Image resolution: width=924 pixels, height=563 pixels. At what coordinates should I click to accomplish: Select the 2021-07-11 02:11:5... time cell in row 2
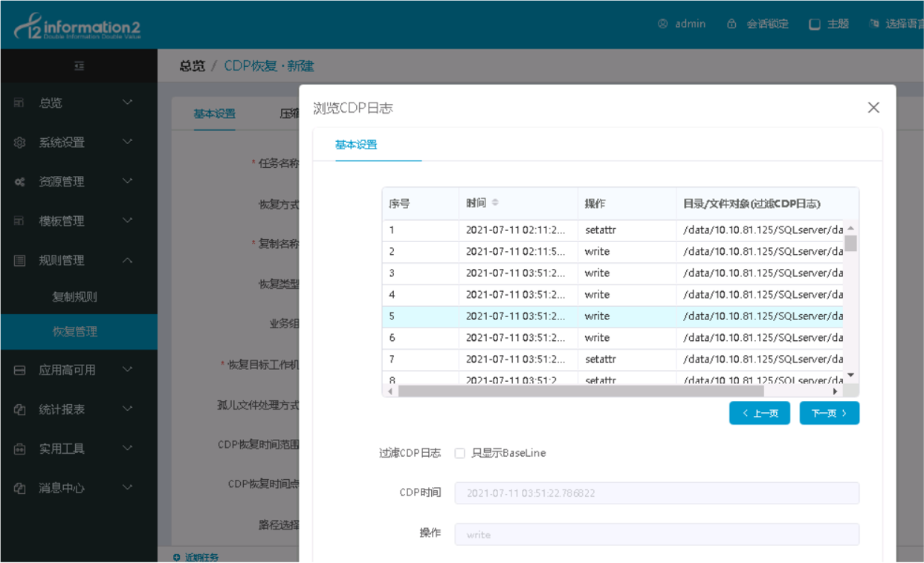(x=517, y=252)
